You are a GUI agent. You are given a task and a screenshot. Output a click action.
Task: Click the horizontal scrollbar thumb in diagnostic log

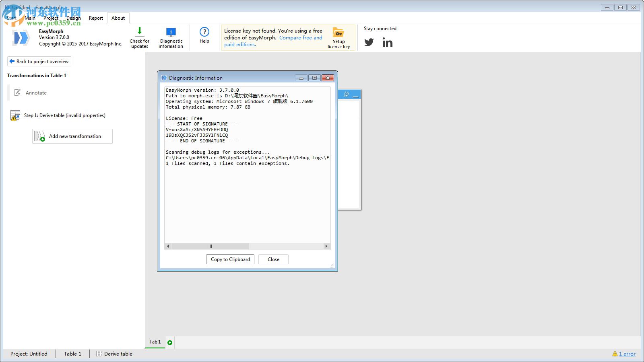(210, 246)
